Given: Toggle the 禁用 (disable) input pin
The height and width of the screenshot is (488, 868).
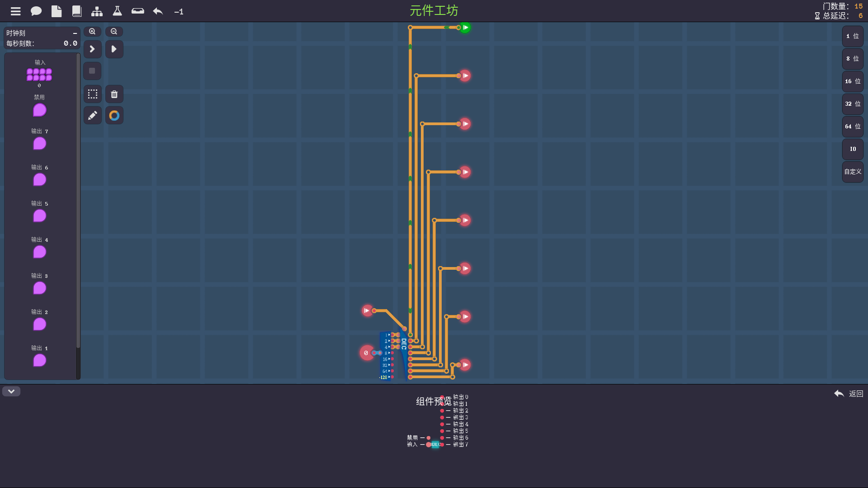Looking at the screenshot, I should [x=40, y=110].
